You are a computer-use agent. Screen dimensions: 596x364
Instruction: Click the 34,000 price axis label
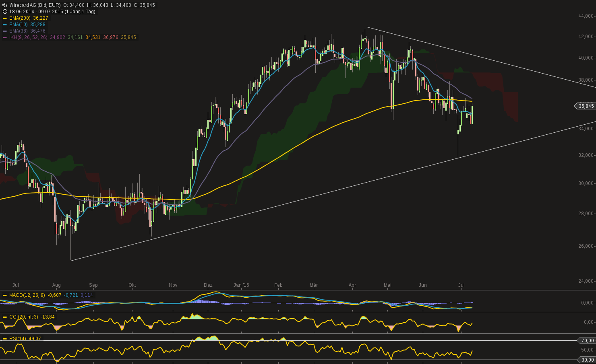coord(586,129)
